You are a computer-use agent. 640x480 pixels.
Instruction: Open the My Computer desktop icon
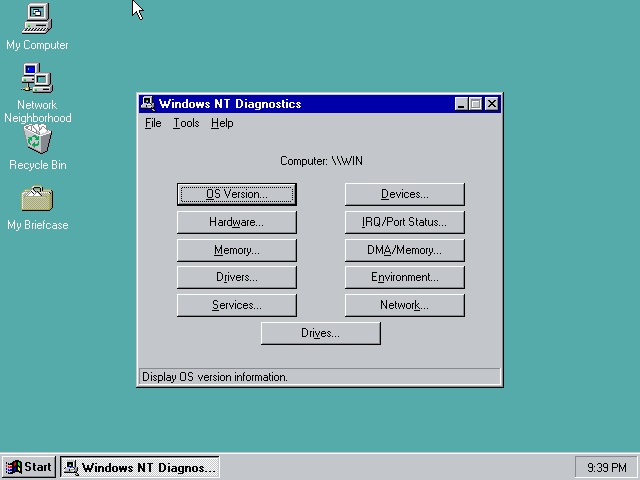[x=37, y=18]
